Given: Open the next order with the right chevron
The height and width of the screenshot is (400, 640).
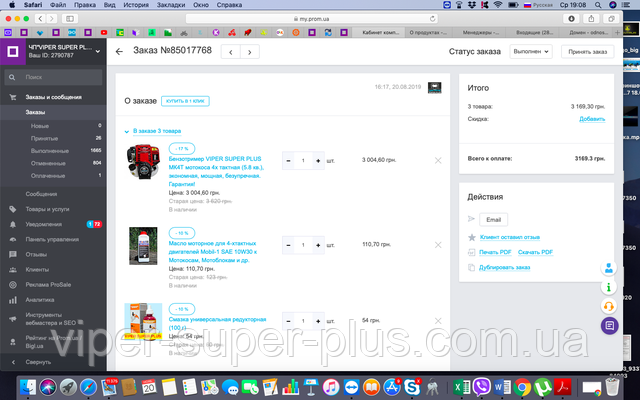Looking at the screenshot, I should tap(250, 52).
